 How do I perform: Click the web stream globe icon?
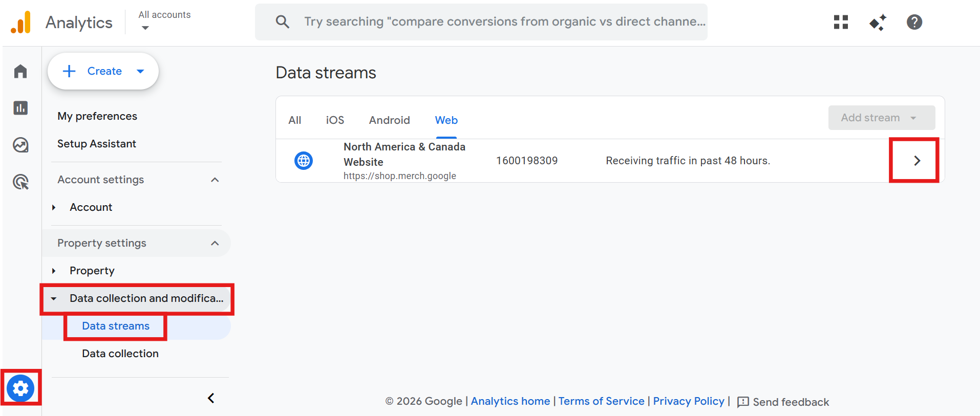(304, 161)
